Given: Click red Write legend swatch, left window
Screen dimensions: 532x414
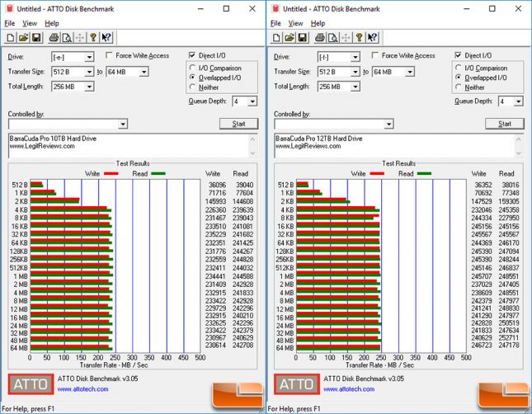Looking at the screenshot, I should click(111, 174).
